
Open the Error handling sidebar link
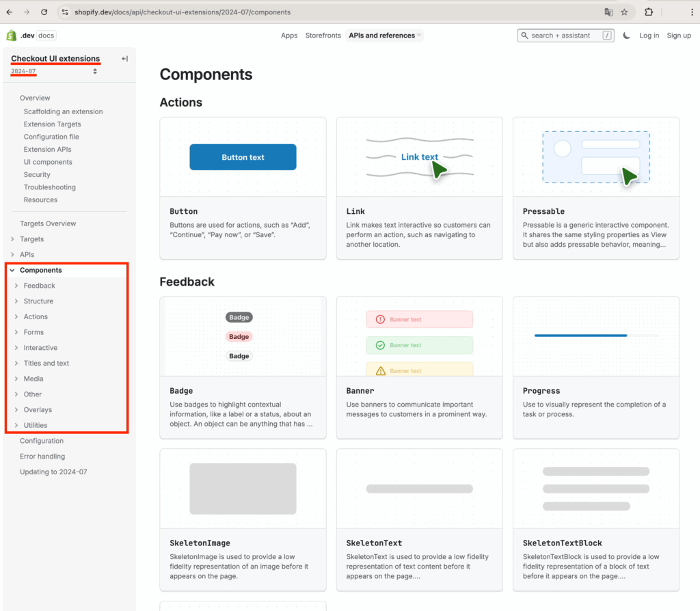[42, 456]
